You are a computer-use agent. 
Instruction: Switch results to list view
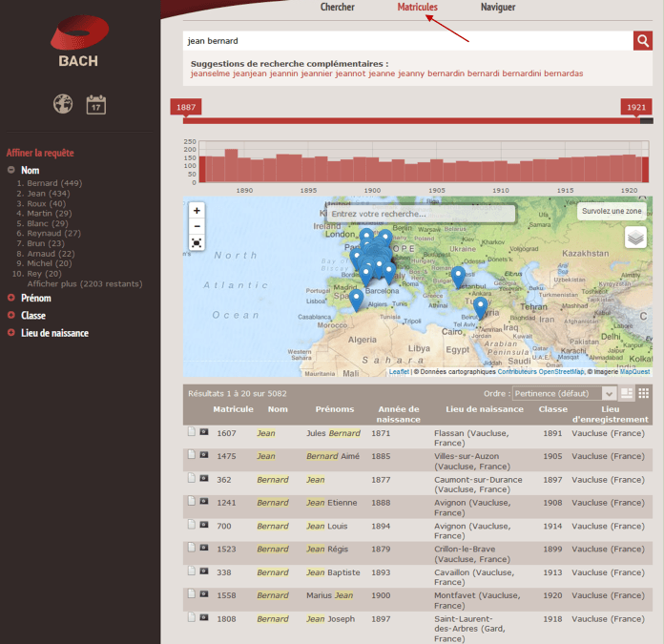click(627, 393)
